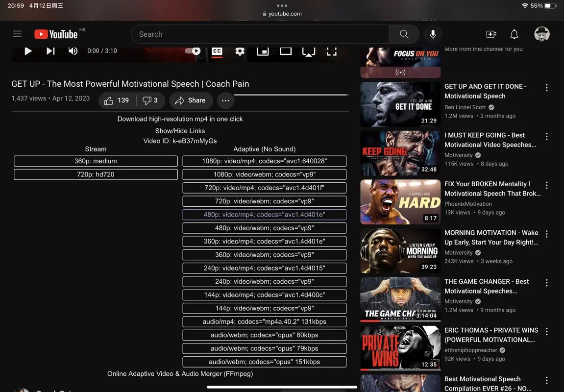Viewport: 564px width, 392px height.
Task: Click the Share button
Action: (191, 100)
